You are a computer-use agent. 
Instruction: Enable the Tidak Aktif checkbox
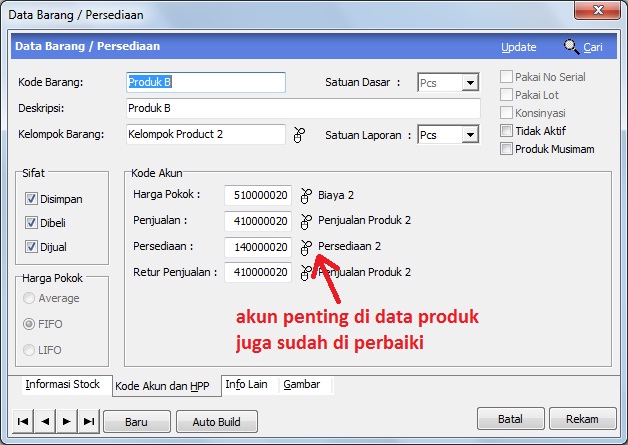507,131
